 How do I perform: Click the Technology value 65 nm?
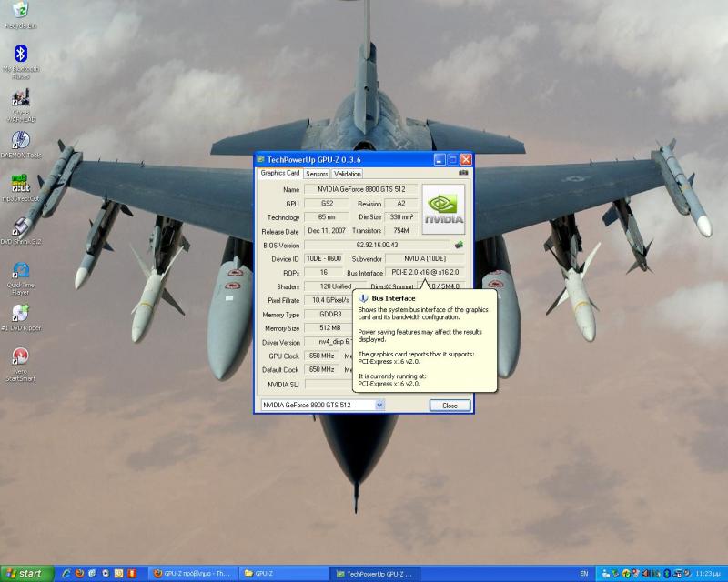327,216
